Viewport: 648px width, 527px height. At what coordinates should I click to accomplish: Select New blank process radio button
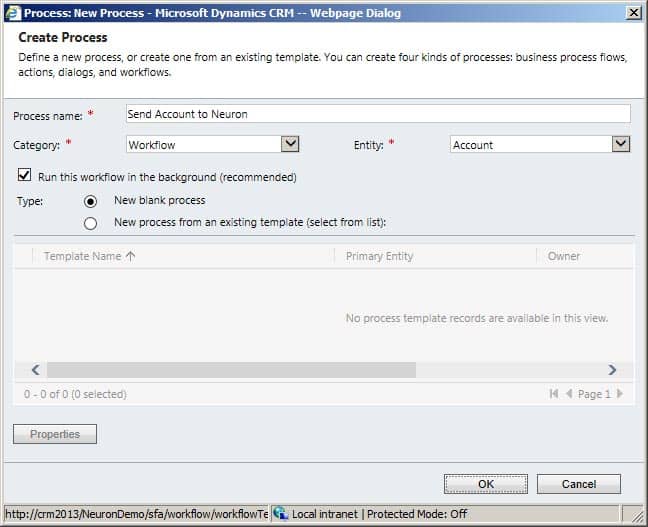coord(90,201)
